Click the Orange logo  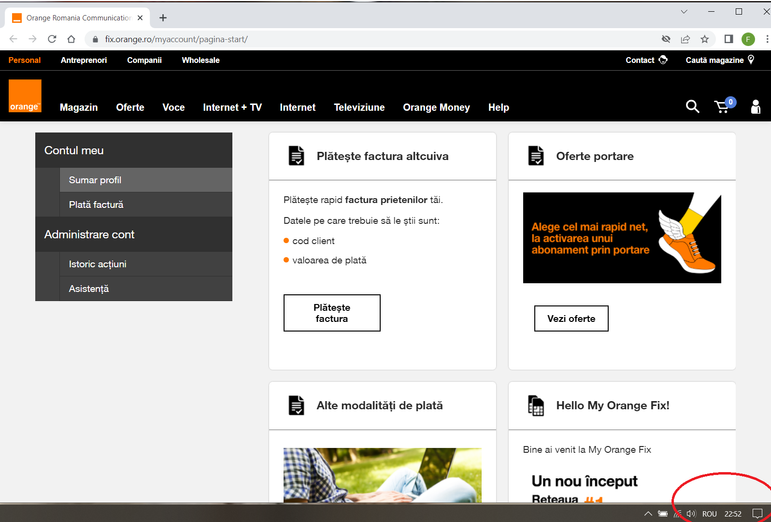(25, 96)
